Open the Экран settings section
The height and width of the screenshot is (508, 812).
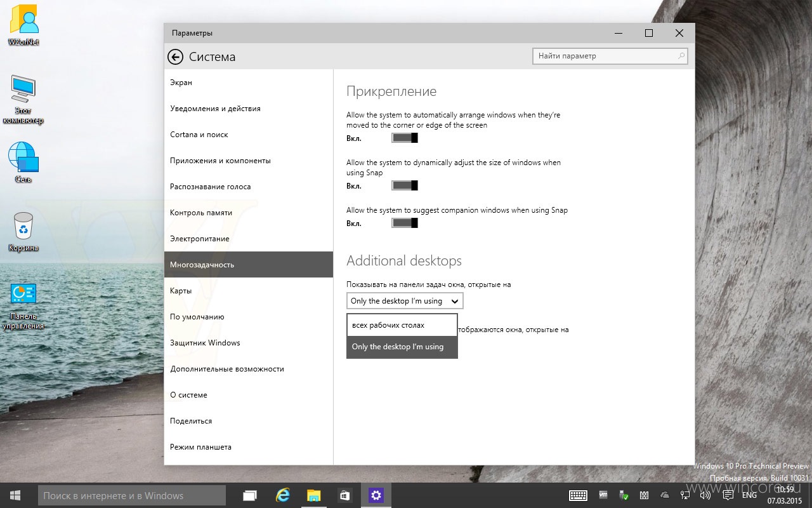pyautogui.click(x=249, y=83)
